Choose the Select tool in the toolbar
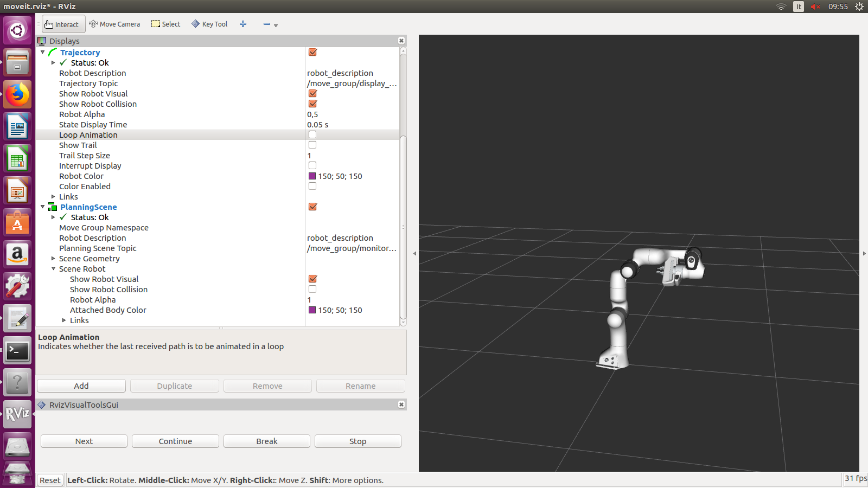 click(165, 24)
